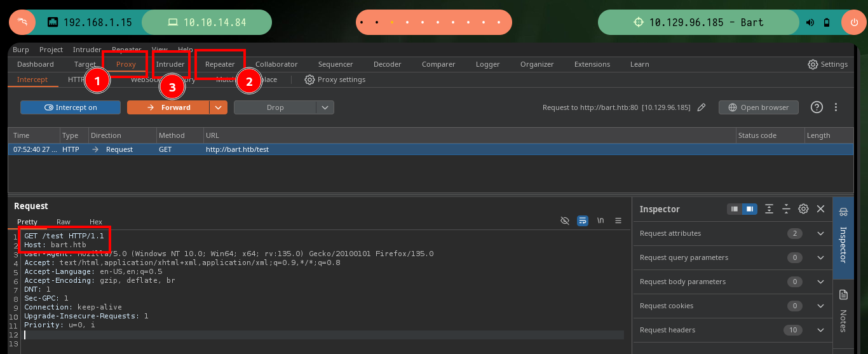Hide non-printable characters with the crossed-eye icon
The width and height of the screenshot is (868, 354).
click(565, 221)
